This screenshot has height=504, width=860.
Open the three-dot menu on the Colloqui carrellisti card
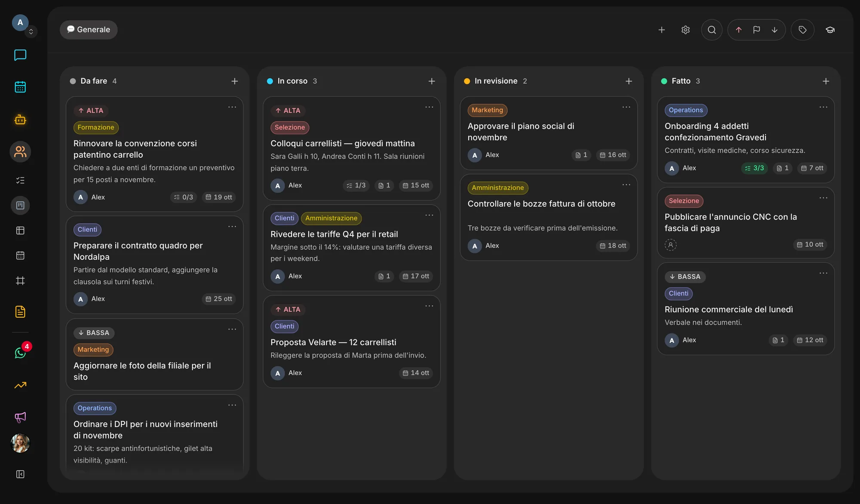[x=429, y=107]
